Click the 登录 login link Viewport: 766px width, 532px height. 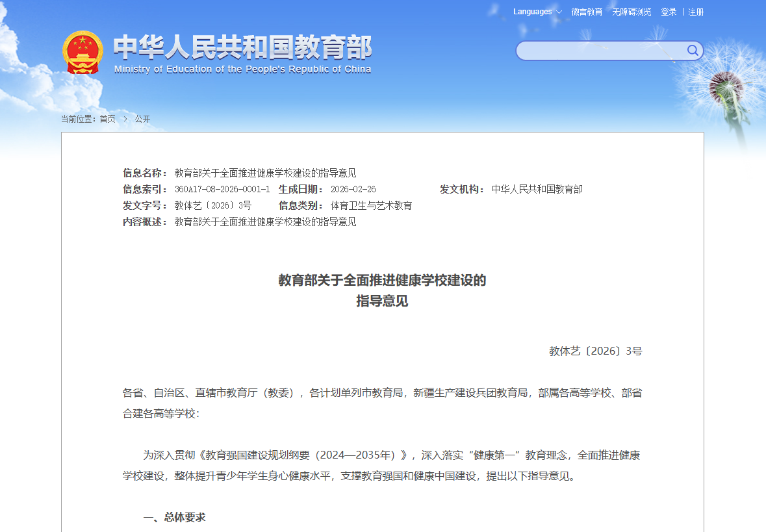click(669, 12)
